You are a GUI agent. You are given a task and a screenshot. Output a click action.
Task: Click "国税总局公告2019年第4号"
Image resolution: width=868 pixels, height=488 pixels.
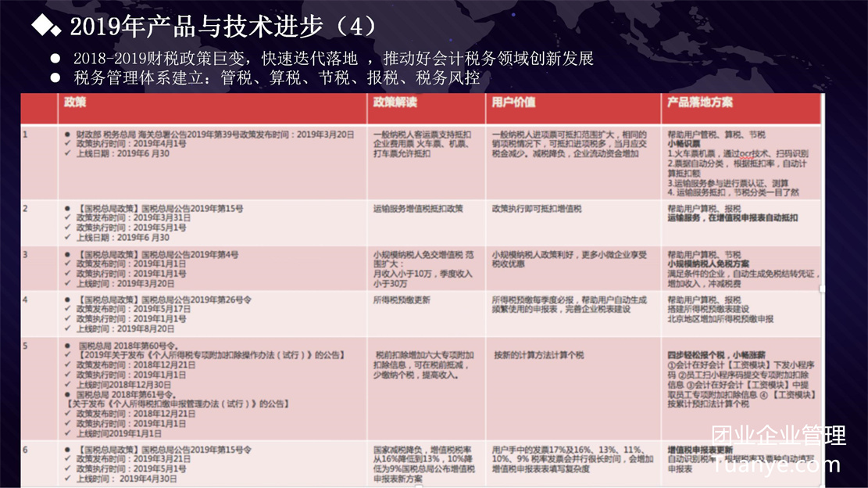190,255
